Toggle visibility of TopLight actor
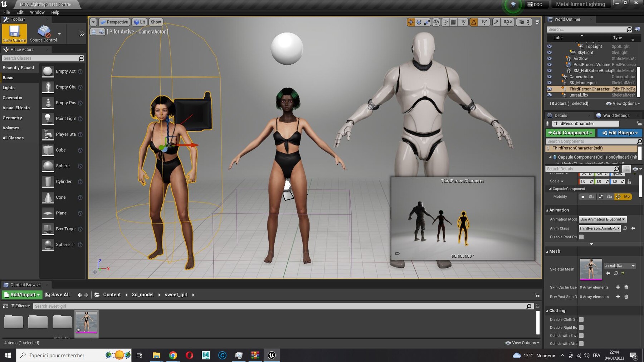 pos(549,46)
